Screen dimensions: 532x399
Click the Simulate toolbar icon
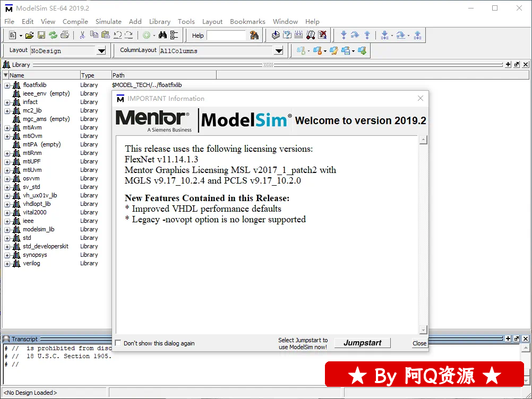(x=311, y=35)
